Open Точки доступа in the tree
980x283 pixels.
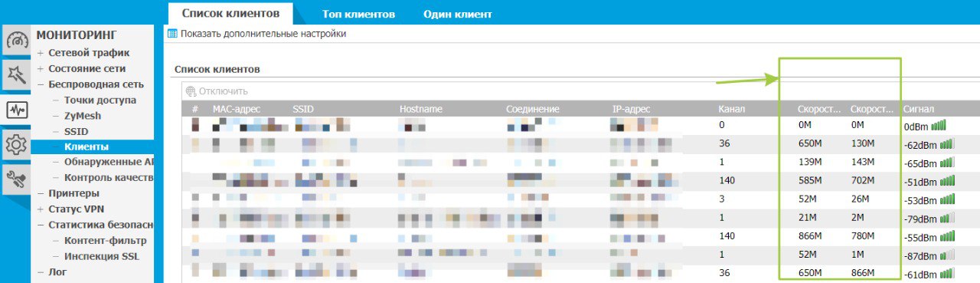point(100,100)
